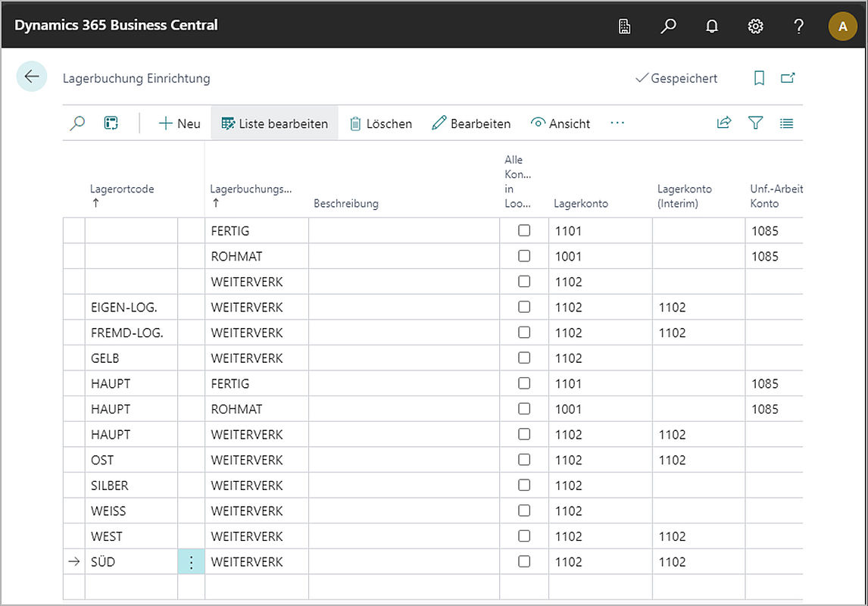Click the Beschreibung column header

pyautogui.click(x=346, y=203)
